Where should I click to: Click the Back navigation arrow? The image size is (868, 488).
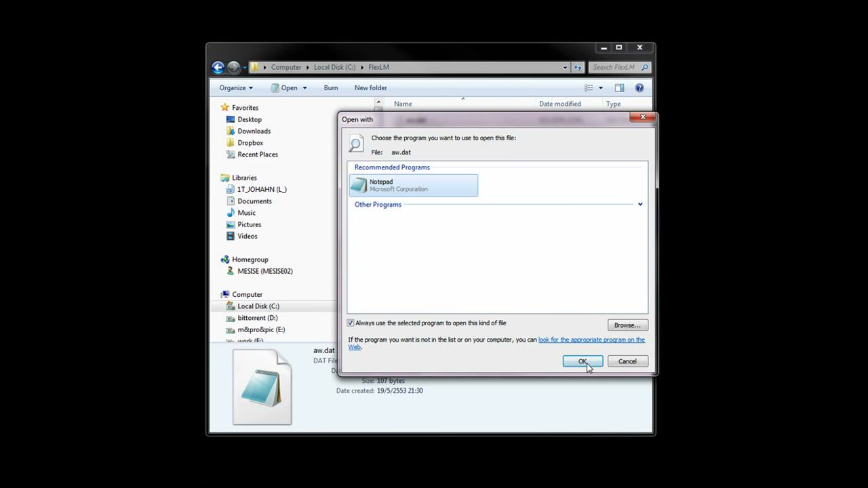[x=218, y=67]
